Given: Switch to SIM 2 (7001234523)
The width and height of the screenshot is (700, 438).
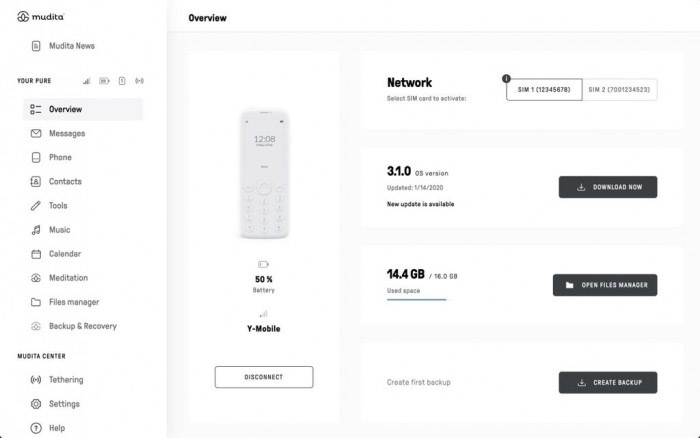Looking at the screenshot, I should tap(619, 90).
